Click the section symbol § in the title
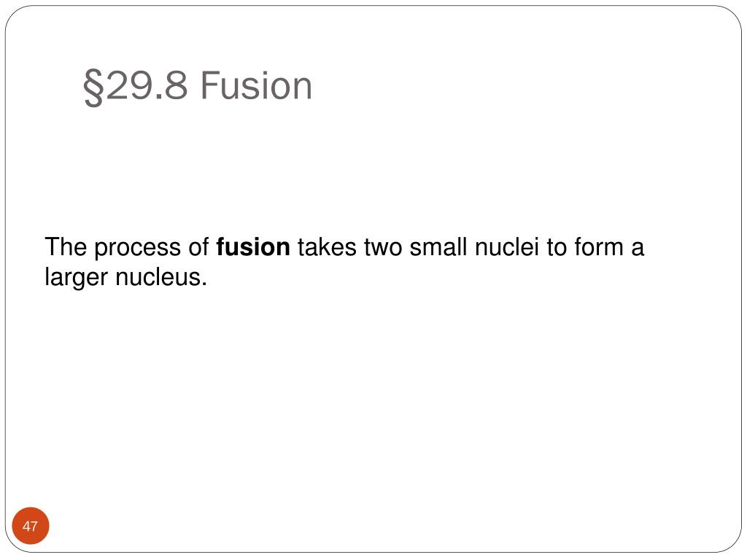Viewport: 747px width, 560px height. point(93,87)
